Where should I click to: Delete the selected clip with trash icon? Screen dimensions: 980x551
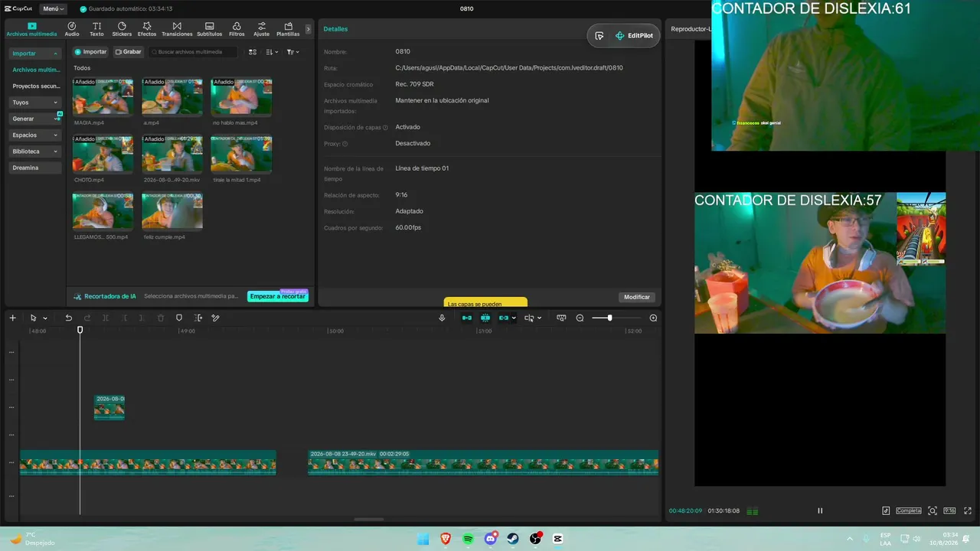161,318
